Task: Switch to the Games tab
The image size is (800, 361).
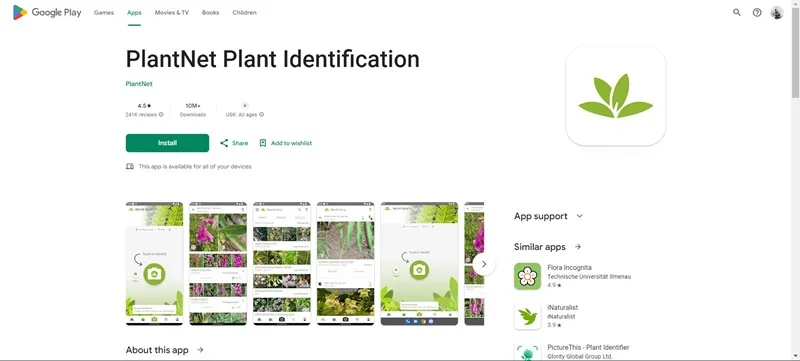Action: point(104,12)
